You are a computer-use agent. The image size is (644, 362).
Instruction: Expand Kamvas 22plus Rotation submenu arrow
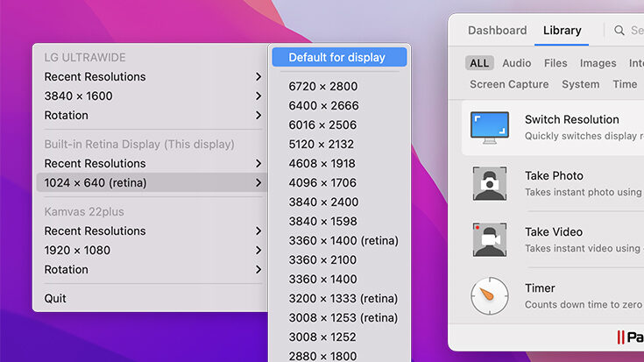[x=258, y=270]
